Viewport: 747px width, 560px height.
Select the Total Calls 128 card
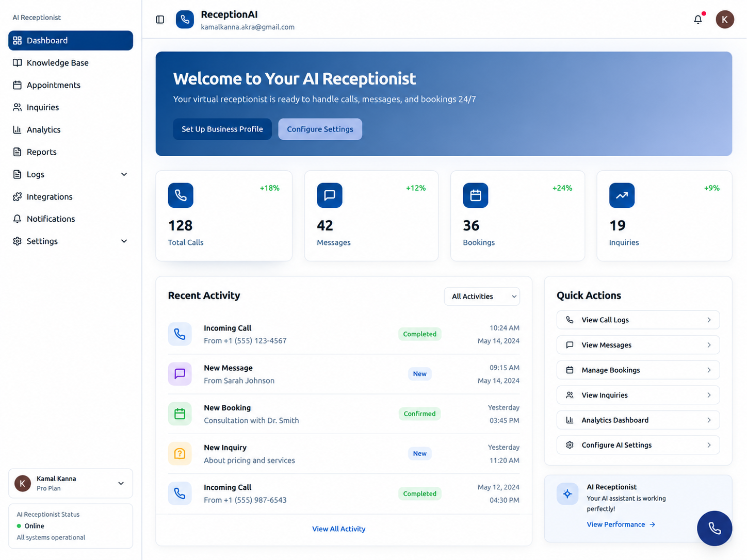coord(224,216)
